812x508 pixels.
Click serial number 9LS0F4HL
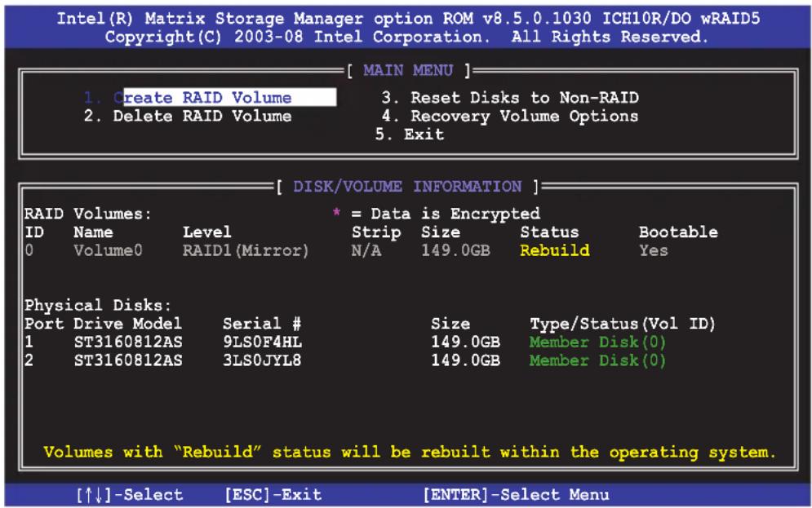coord(262,342)
